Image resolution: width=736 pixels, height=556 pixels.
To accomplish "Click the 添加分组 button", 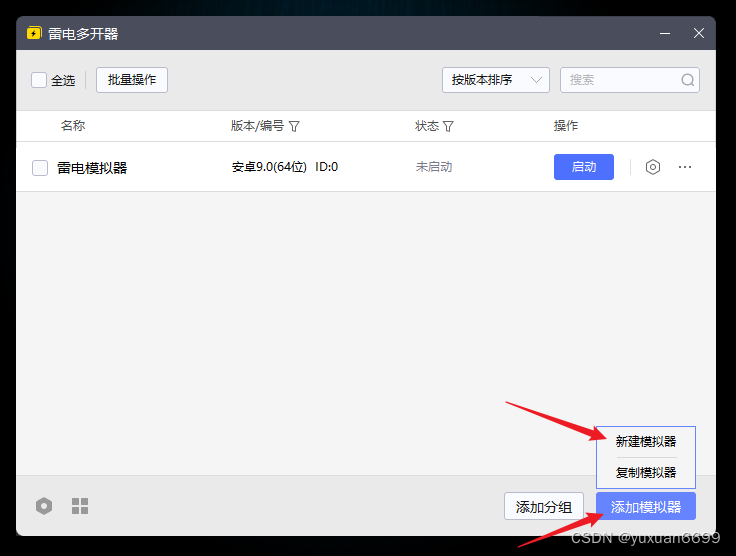I will [544, 506].
